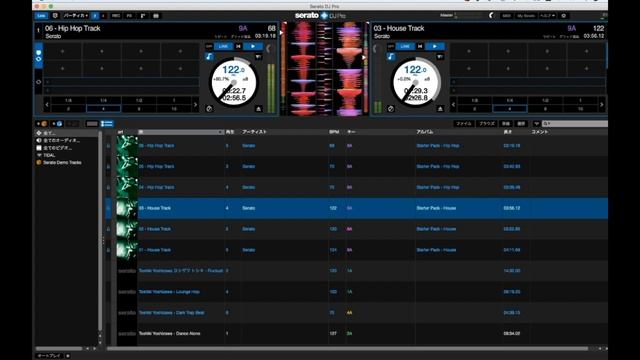Click the left deck virtual platter
The height and width of the screenshot is (360, 640).
click(x=233, y=83)
